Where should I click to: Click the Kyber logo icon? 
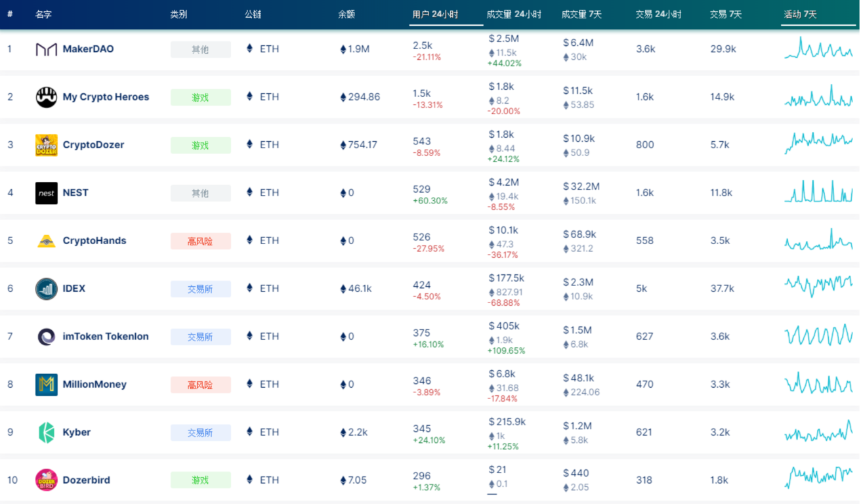coord(47,432)
